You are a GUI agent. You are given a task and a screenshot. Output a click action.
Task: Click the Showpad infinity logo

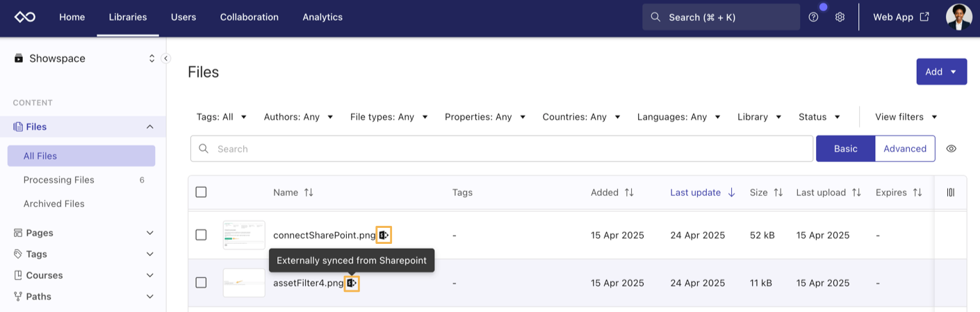(25, 17)
